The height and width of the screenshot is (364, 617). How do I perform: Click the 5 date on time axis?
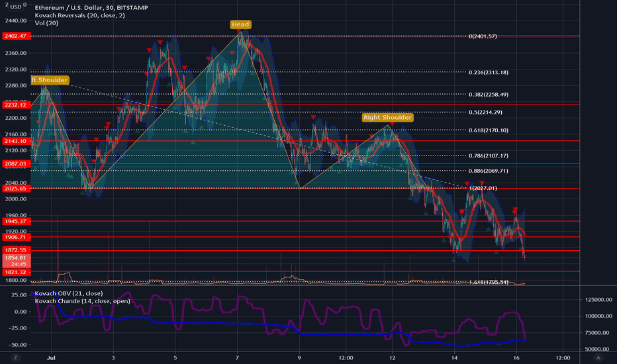(x=175, y=357)
